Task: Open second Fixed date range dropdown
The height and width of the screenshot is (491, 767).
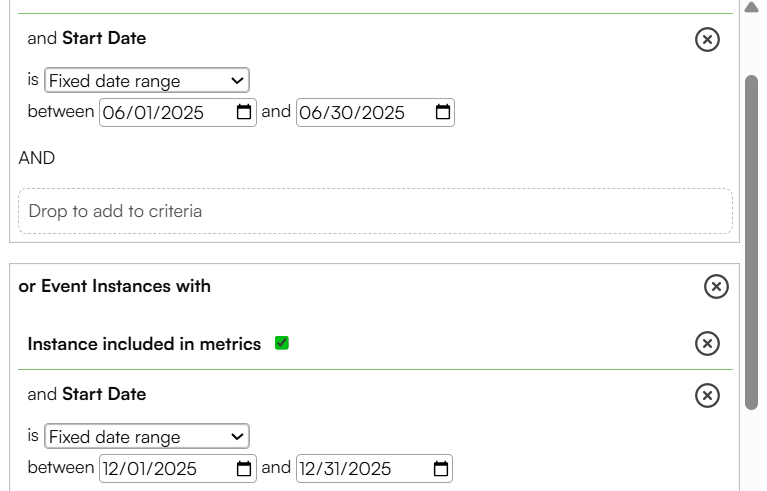Action: pos(147,436)
